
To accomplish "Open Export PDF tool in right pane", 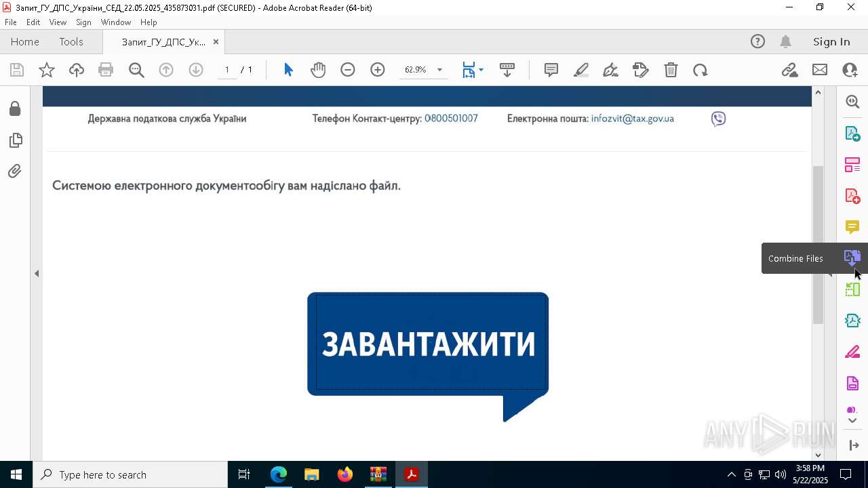I will click(852, 133).
